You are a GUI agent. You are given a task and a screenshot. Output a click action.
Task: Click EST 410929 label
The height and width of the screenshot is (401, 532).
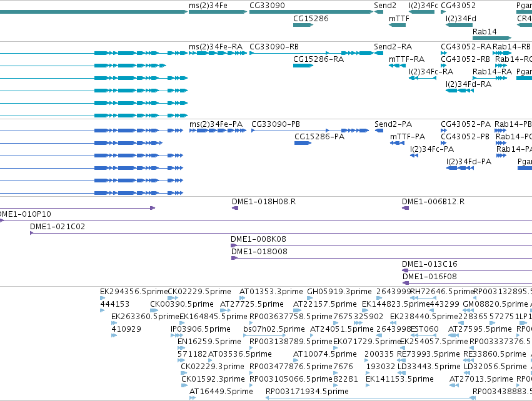pyautogui.click(x=126, y=329)
